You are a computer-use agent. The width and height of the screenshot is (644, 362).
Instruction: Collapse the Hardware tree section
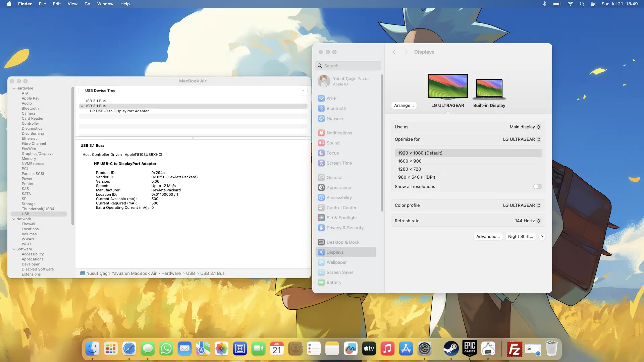tap(14, 88)
